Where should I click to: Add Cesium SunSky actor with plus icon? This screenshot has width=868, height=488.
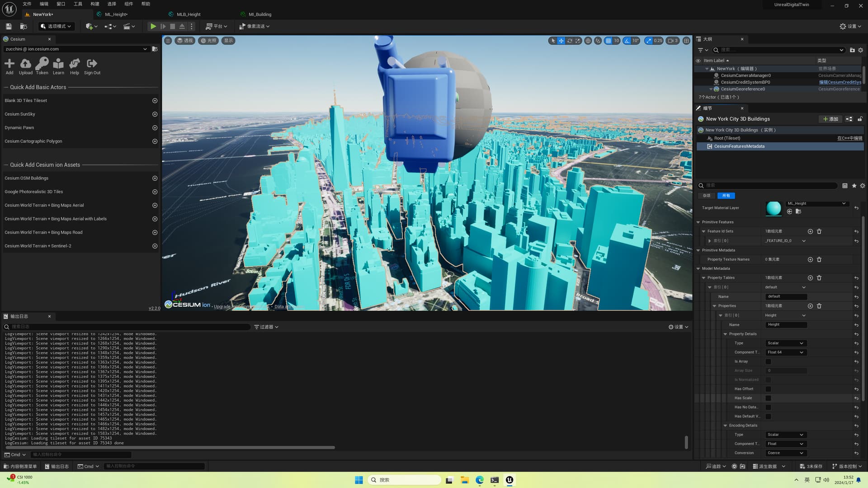(x=155, y=114)
